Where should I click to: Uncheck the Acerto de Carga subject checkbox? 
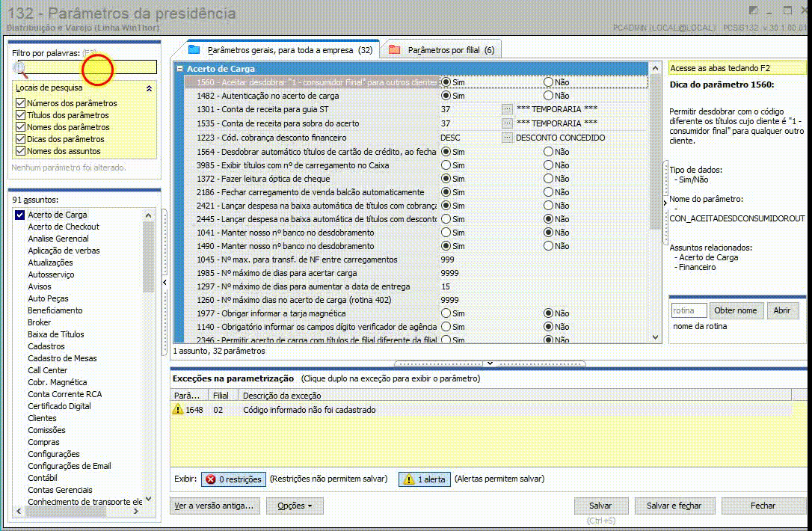click(19, 215)
